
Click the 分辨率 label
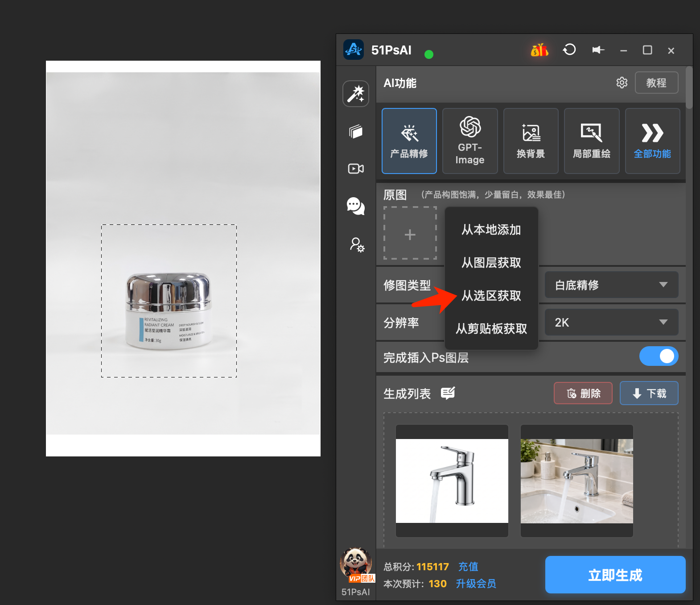coord(401,323)
